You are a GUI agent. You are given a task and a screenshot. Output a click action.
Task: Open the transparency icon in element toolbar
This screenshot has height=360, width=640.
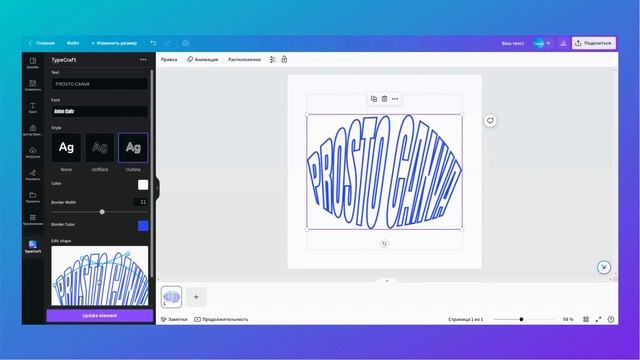pos(273,60)
